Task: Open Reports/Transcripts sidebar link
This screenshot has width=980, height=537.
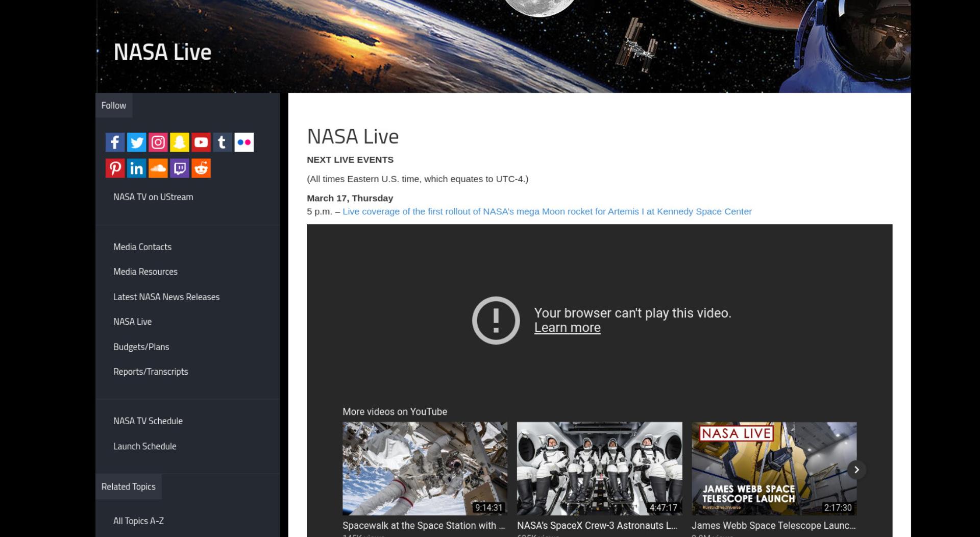Action: coord(151,372)
